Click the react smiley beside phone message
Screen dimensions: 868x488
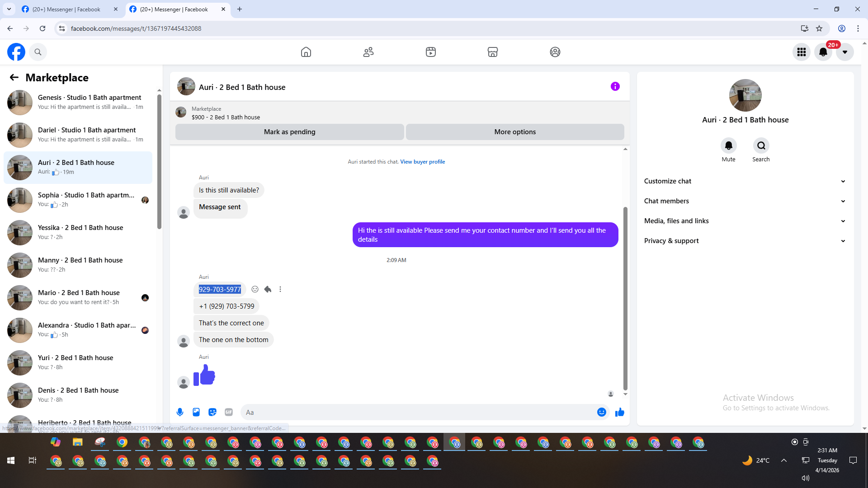pos(255,289)
